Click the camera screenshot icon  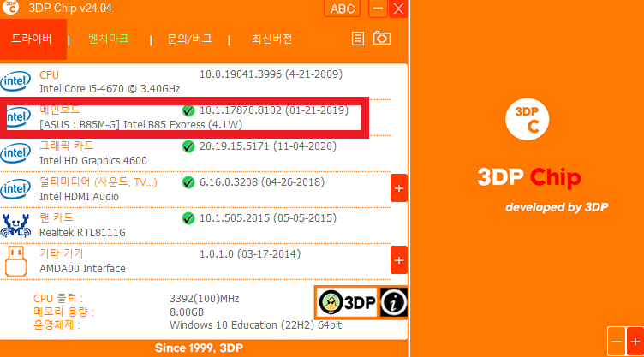coord(382,39)
